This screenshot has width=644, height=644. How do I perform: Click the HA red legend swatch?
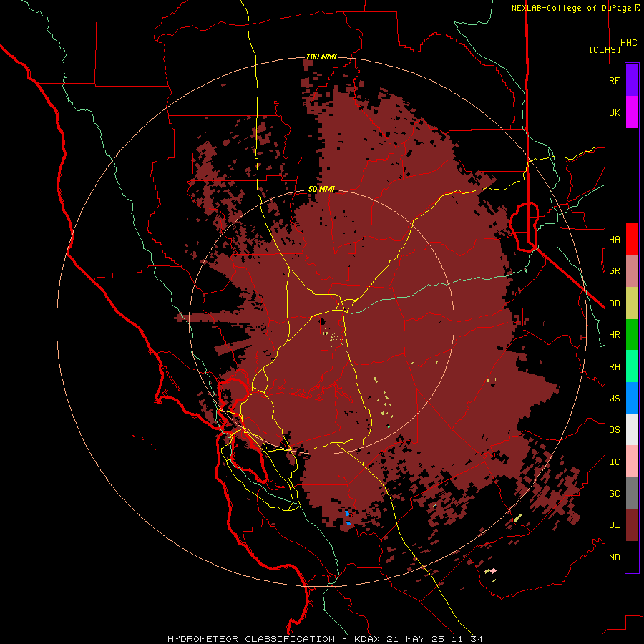coord(632,239)
